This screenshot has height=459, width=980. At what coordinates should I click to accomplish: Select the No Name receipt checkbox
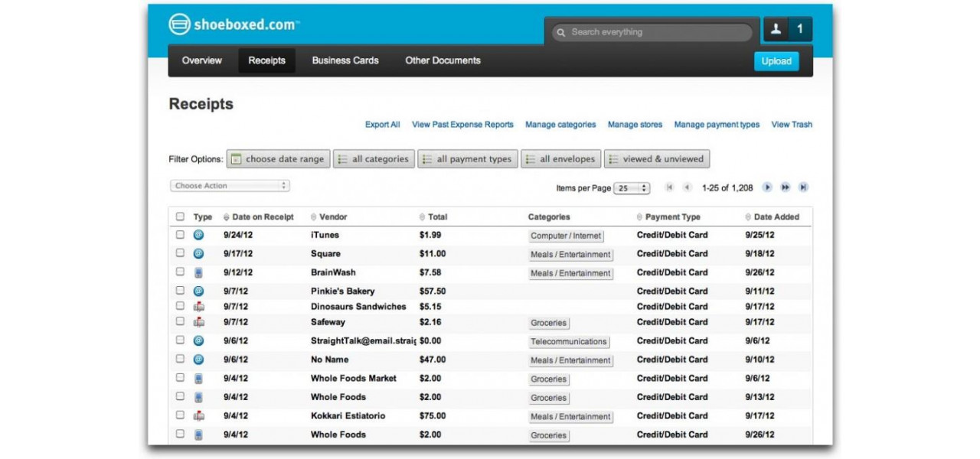(x=180, y=359)
